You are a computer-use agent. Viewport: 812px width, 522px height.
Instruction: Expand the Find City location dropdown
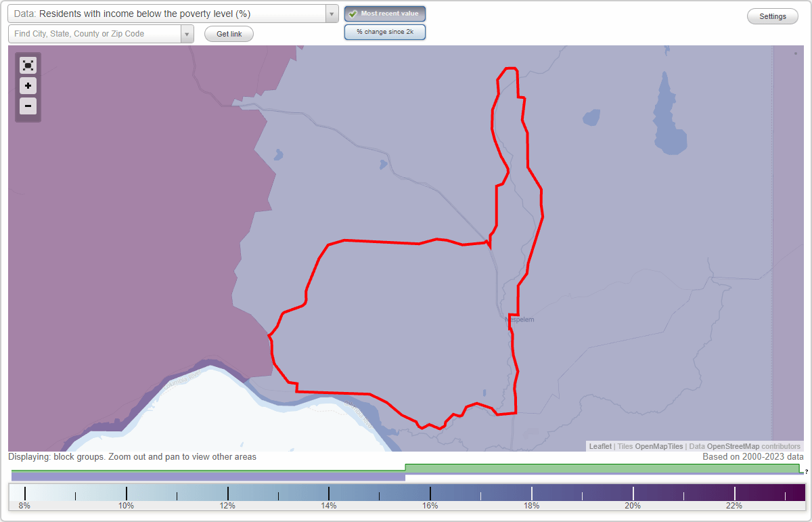pos(187,34)
